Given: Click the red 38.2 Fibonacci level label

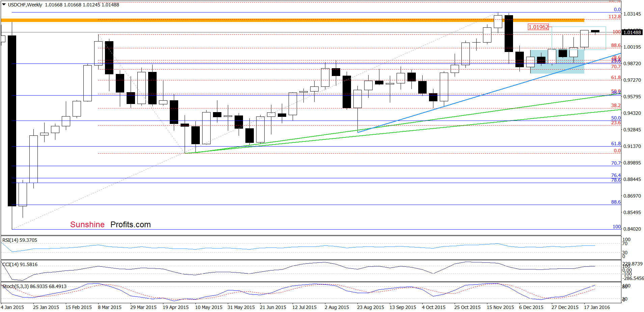Looking at the screenshot, I should click(x=616, y=105).
